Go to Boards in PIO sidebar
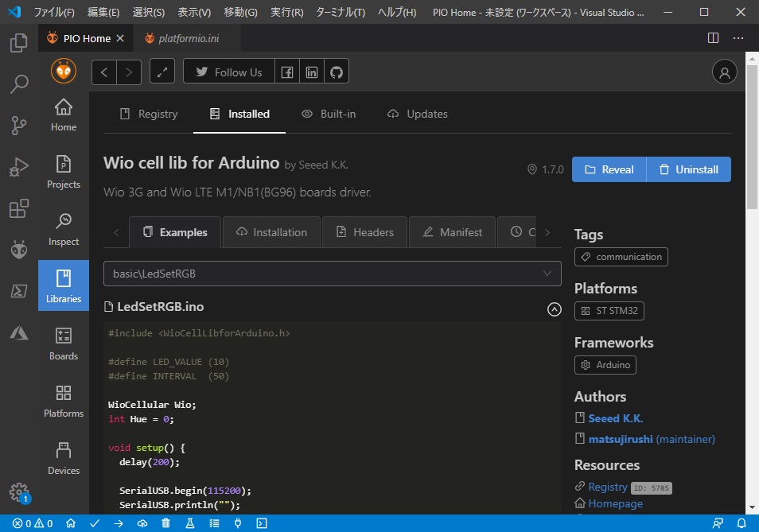The height and width of the screenshot is (532, 759). 64,344
